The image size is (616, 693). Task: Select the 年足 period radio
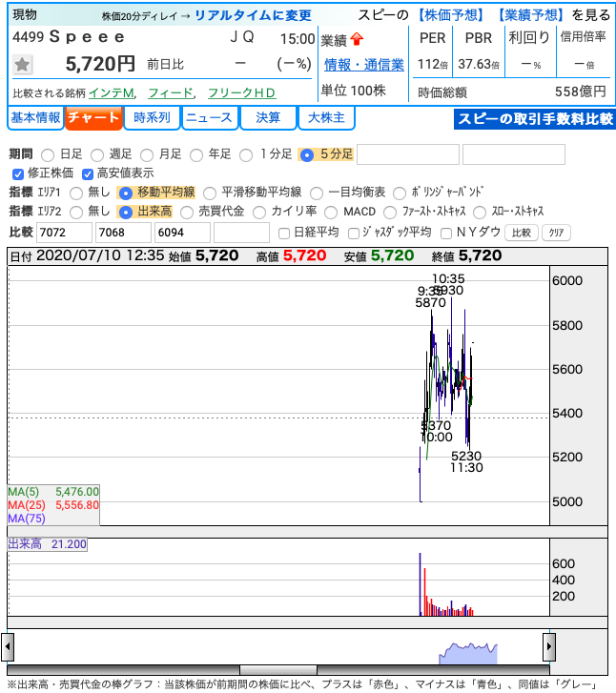(x=196, y=155)
